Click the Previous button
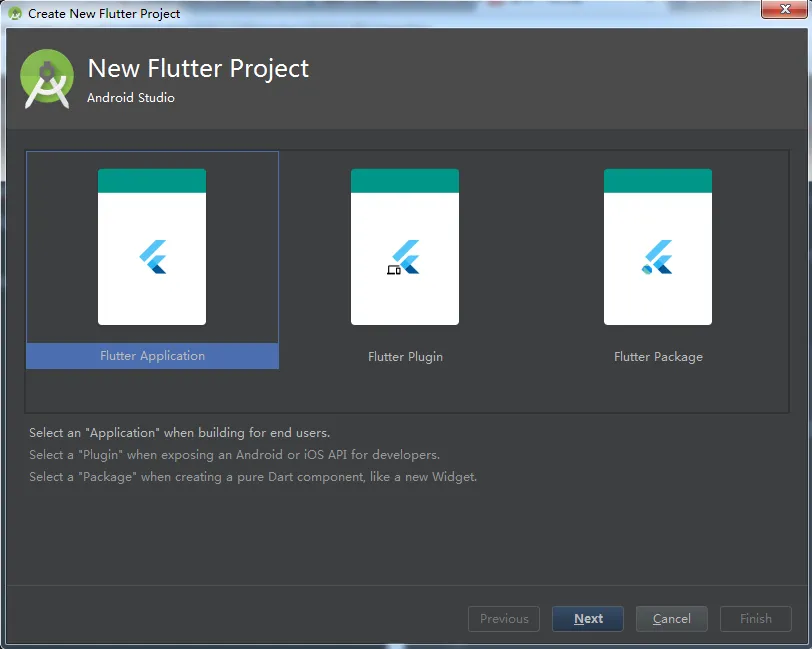 point(504,618)
